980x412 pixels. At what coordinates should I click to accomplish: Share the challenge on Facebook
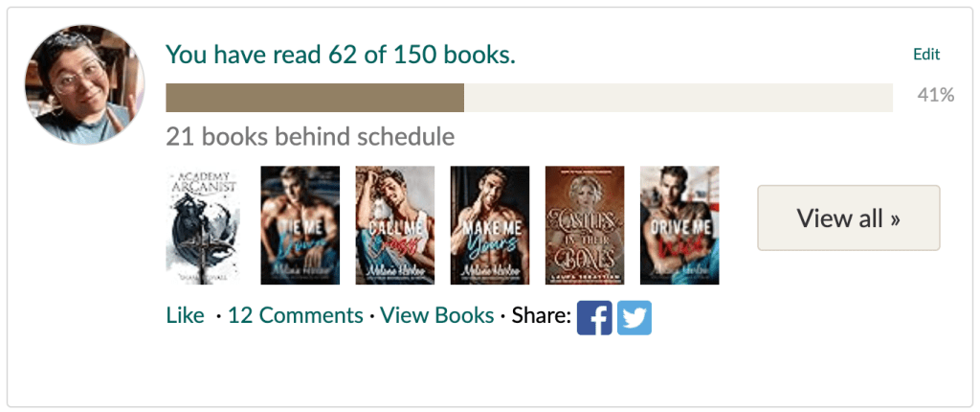click(594, 317)
